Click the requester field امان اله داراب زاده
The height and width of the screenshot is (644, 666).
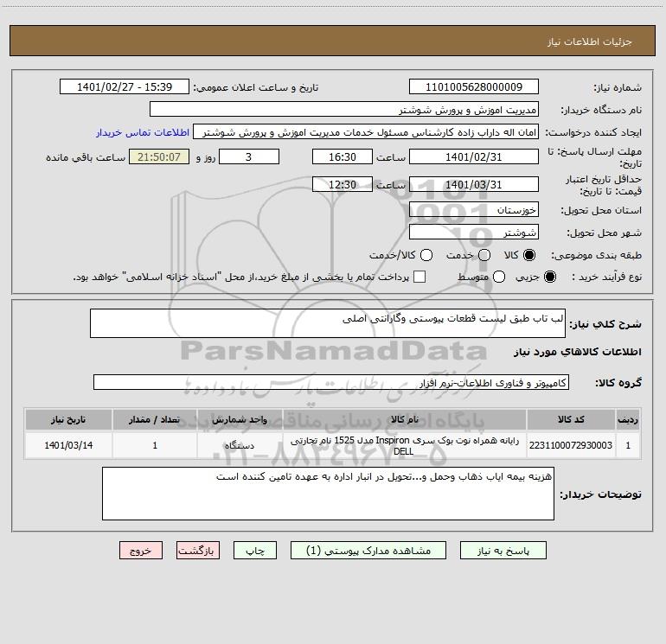366,132
